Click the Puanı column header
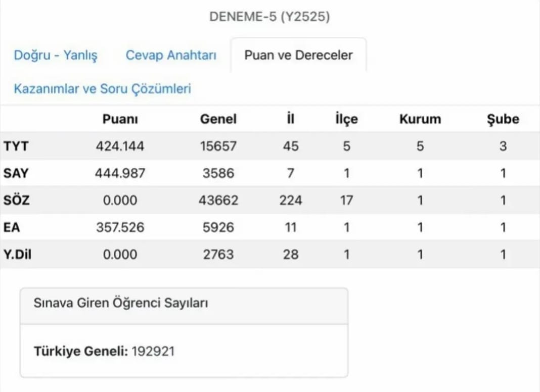The width and height of the screenshot is (540, 392). (x=120, y=119)
